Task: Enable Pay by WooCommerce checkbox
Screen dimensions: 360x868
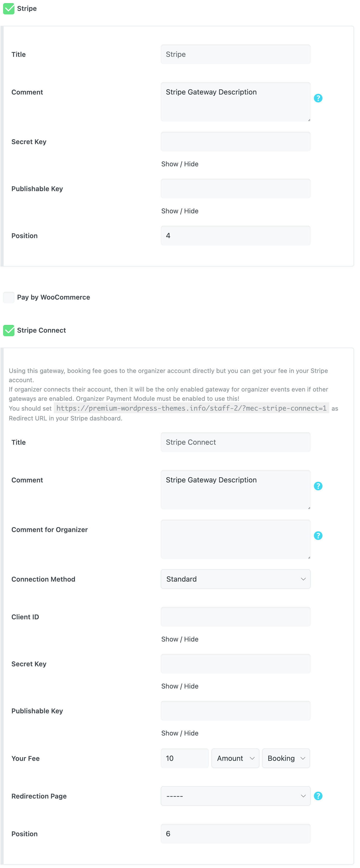Action: pyautogui.click(x=9, y=297)
